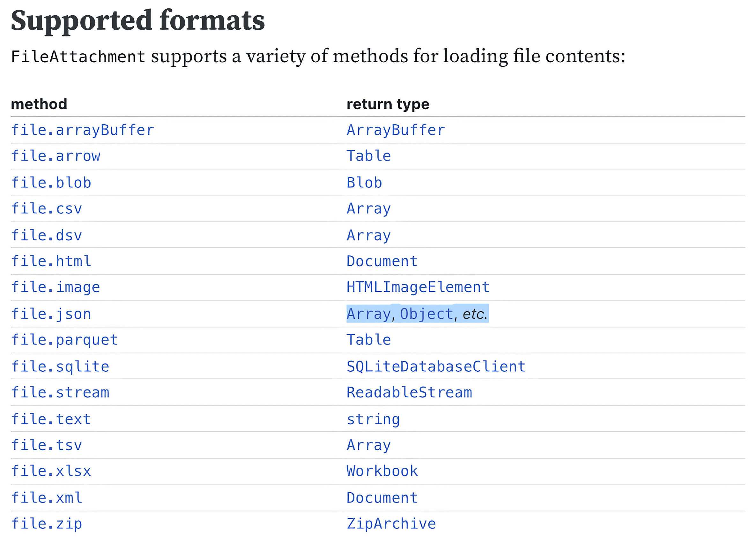Viewport: 756px width, 545px height.
Task: Follow the file.csv method link
Action: (46, 209)
